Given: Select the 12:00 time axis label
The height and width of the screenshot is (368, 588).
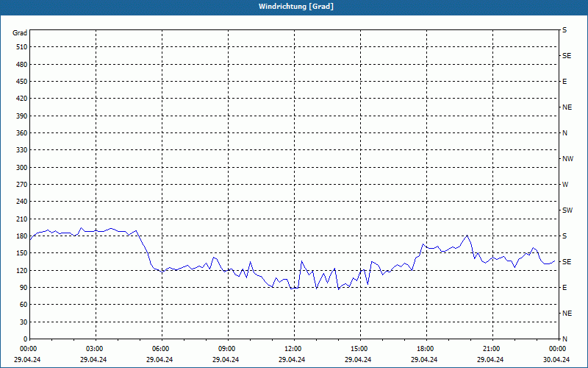Looking at the screenshot, I should pyautogui.click(x=295, y=349).
